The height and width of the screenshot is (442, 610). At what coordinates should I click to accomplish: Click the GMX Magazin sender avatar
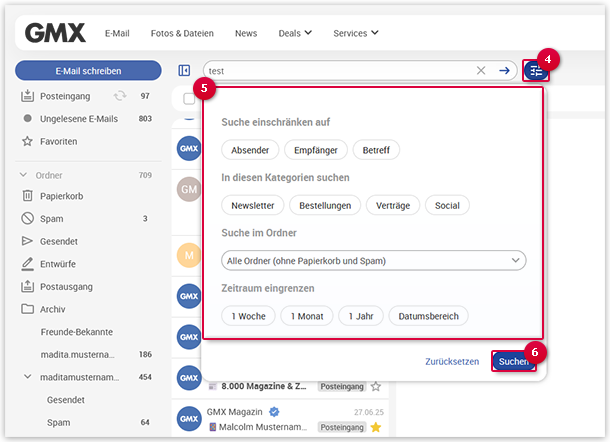coord(189,419)
